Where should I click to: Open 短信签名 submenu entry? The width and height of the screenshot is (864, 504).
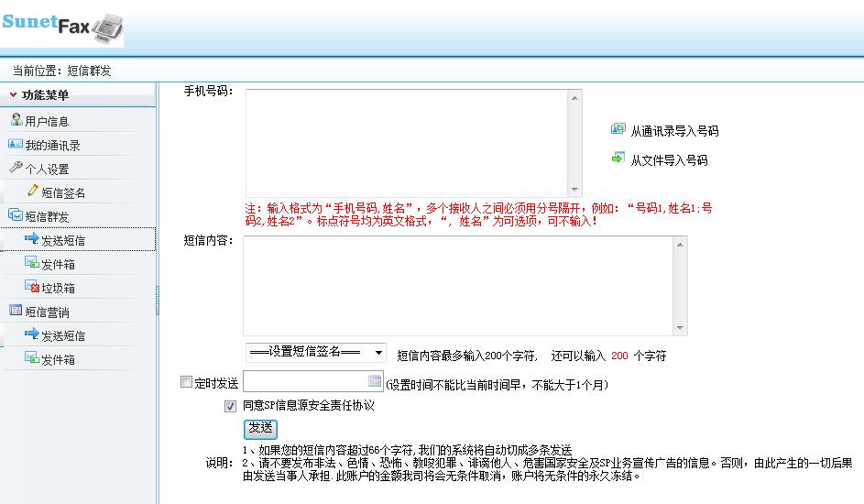(63, 192)
